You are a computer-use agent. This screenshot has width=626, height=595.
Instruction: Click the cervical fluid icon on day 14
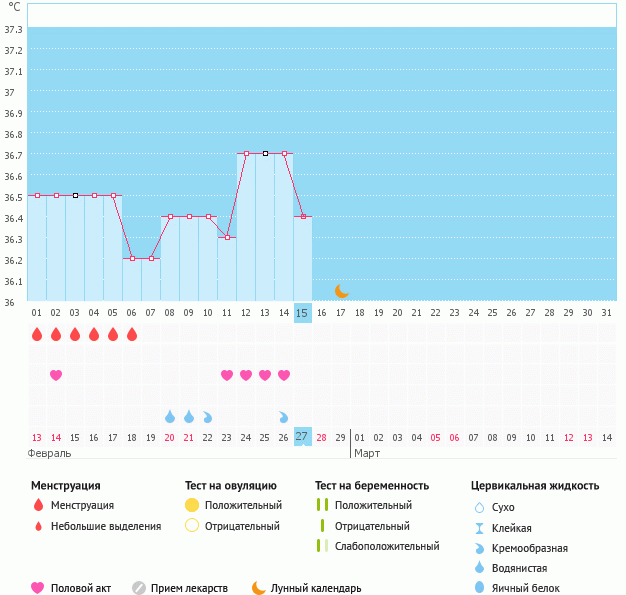click(x=284, y=416)
